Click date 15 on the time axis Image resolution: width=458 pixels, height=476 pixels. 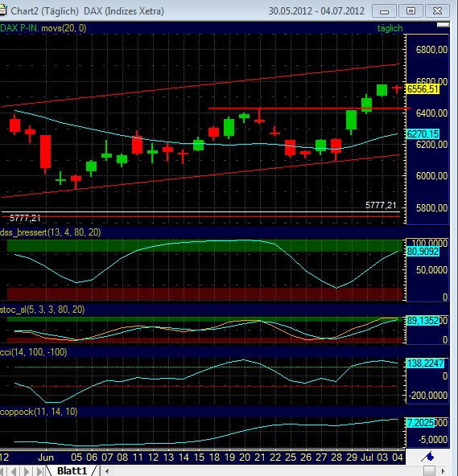point(199,458)
